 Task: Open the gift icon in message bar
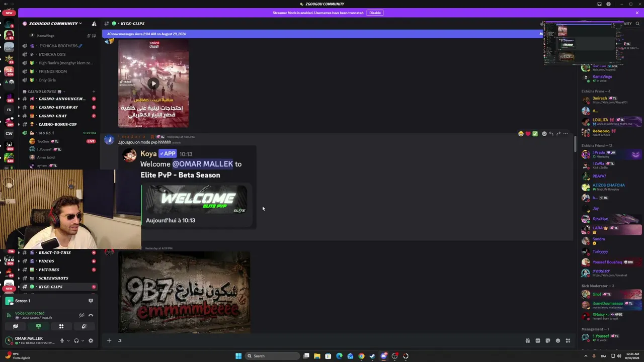[528, 341]
